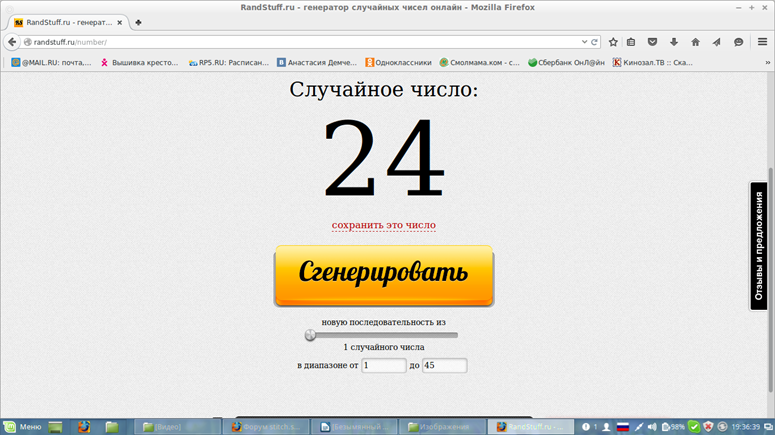Click the bookmark star icon in toolbar
This screenshot has width=775, height=435.
click(613, 42)
